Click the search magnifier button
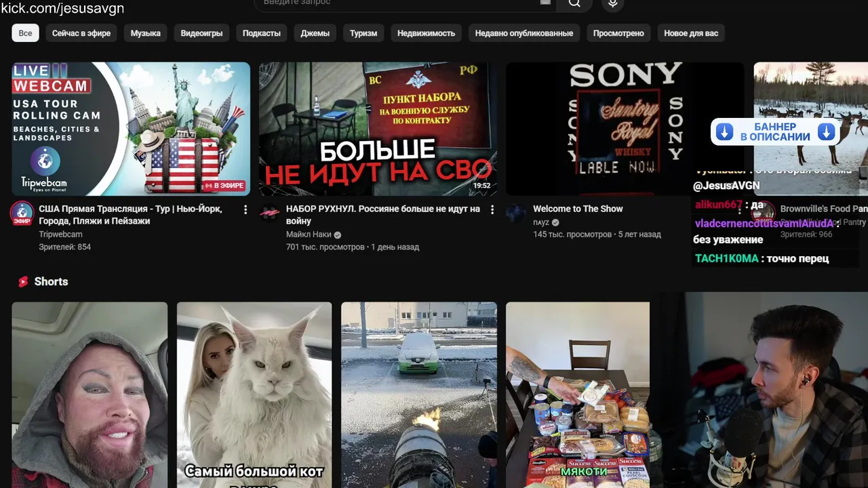The image size is (868, 488). (x=574, y=3)
